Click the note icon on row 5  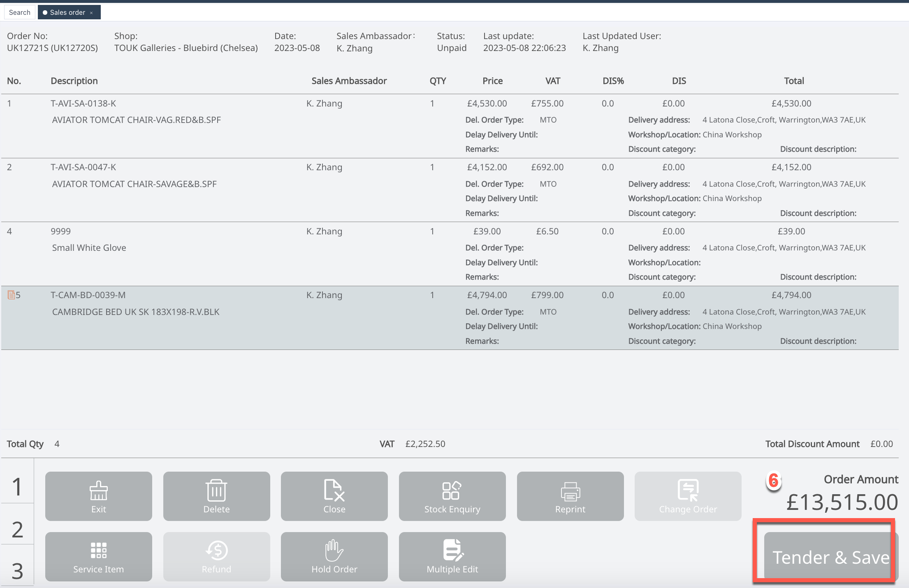pyautogui.click(x=11, y=295)
